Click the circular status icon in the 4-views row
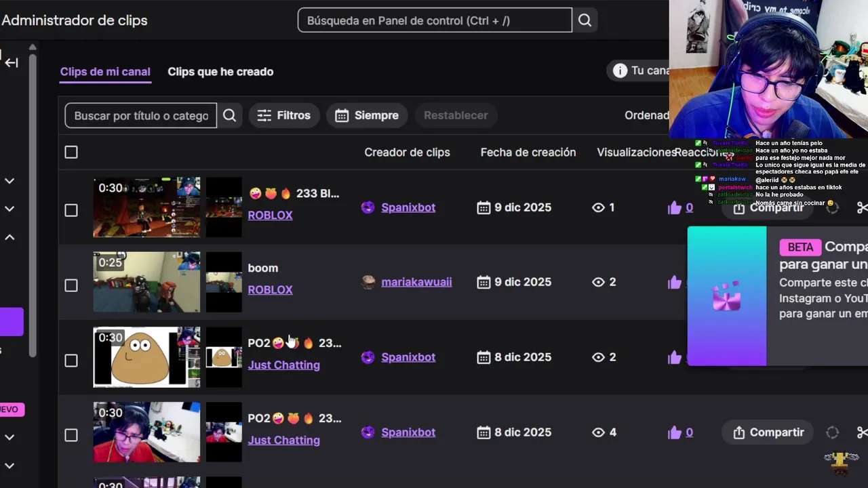Screen dimensions: 868x488 (x=832, y=432)
